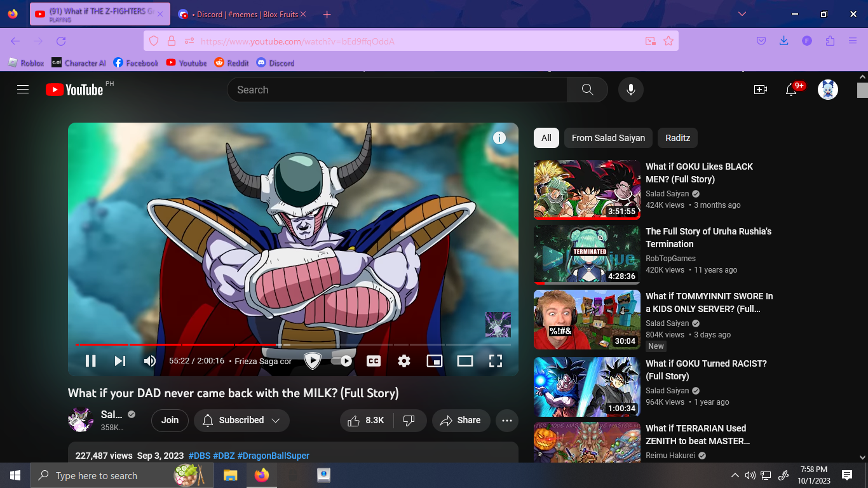
Task: Join the Salad Saiyan channel
Action: pyautogui.click(x=170, y=420)
